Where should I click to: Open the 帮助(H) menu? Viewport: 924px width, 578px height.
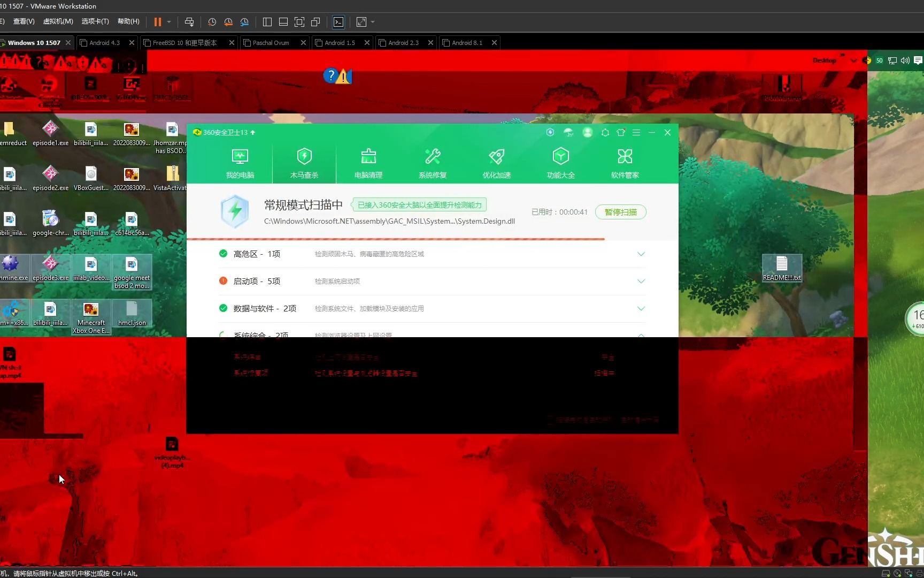click(x=128, y=21)
